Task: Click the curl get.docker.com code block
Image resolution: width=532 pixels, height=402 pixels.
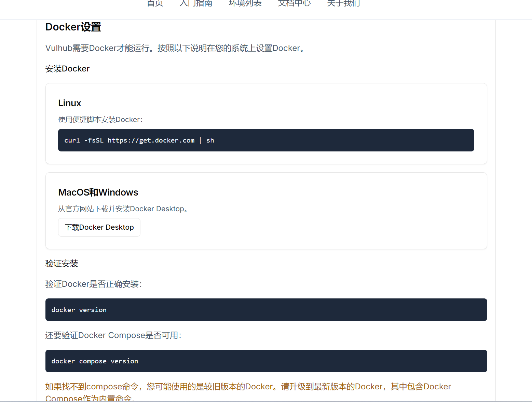Action: coord(266,140)
